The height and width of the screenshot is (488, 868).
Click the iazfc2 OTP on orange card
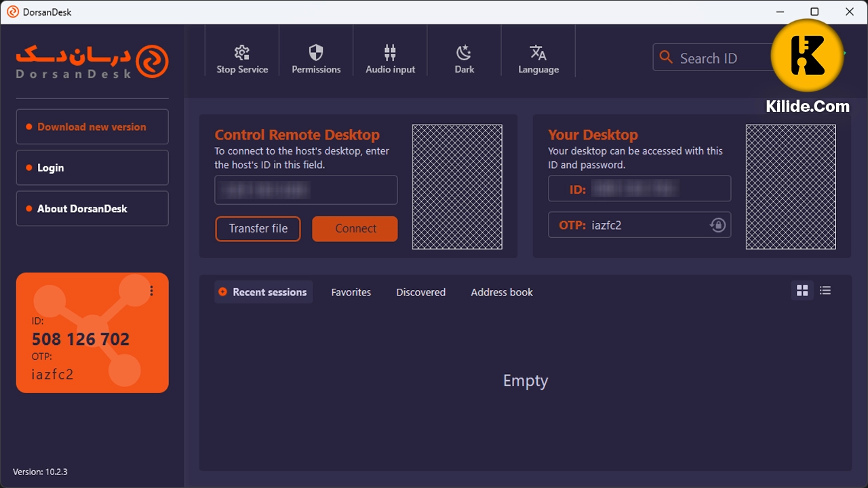click(52, 374)
